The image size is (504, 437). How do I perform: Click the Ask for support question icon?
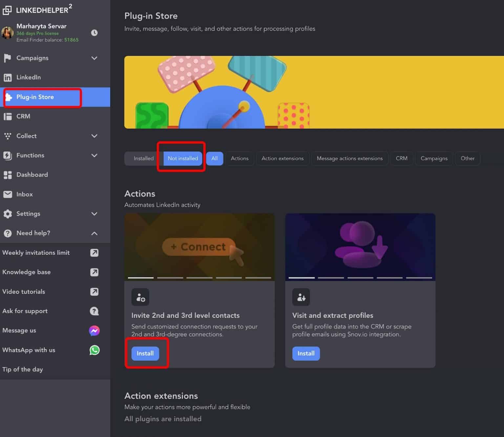(x=94, y=311)
